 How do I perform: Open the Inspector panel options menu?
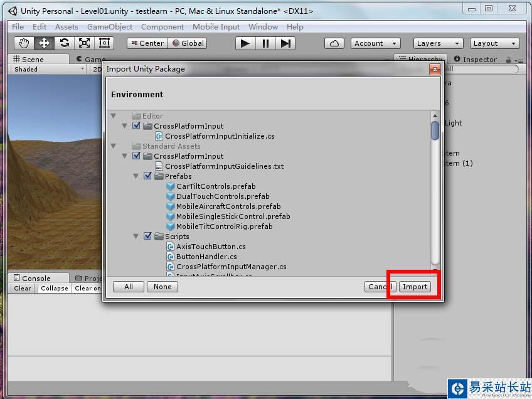(519, 61)
